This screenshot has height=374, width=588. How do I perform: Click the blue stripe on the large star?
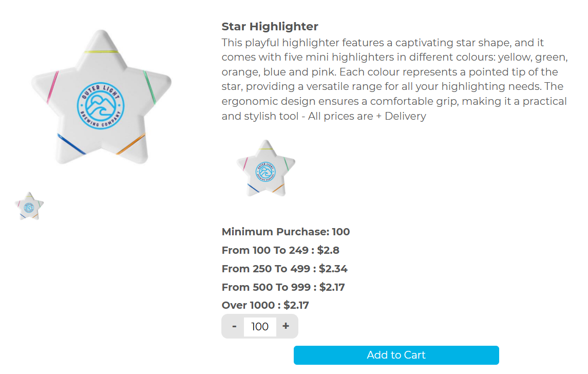click(71, 144)
